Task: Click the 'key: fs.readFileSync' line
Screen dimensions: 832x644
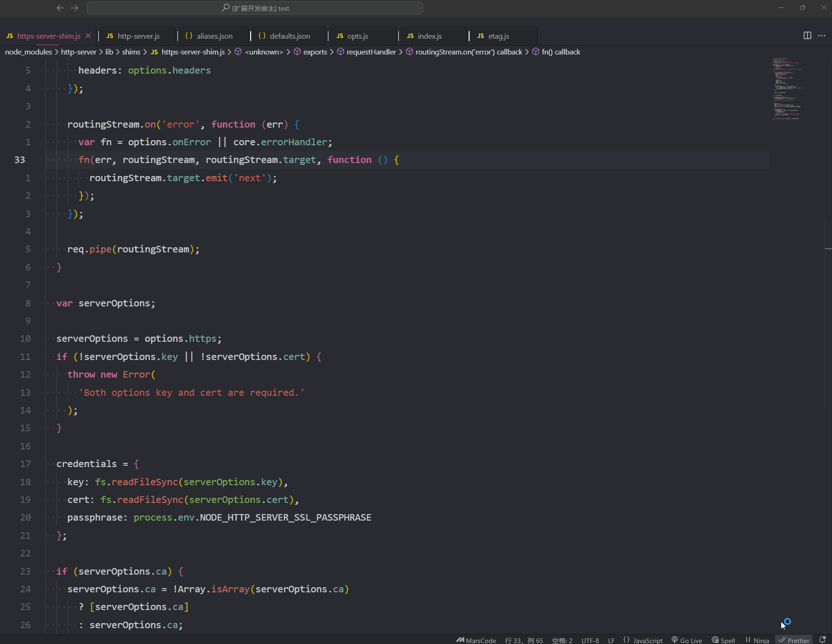Action: (x=177, y=482)
